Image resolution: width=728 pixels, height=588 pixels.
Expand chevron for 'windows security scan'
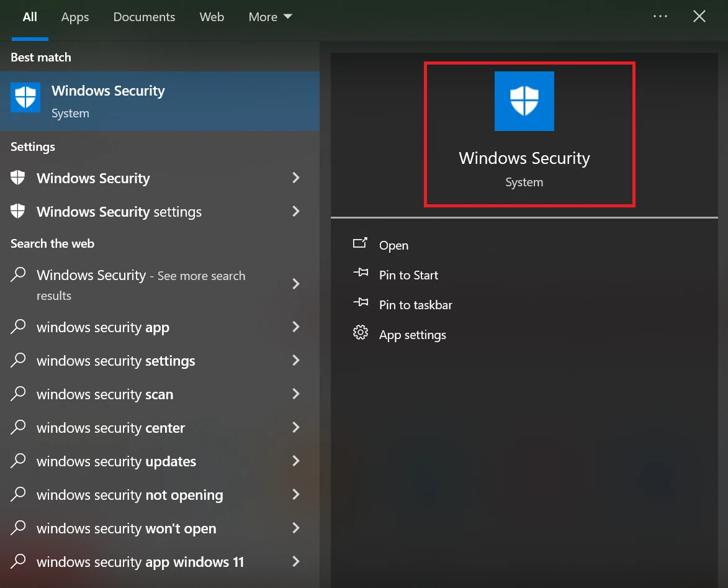(296, 394)
